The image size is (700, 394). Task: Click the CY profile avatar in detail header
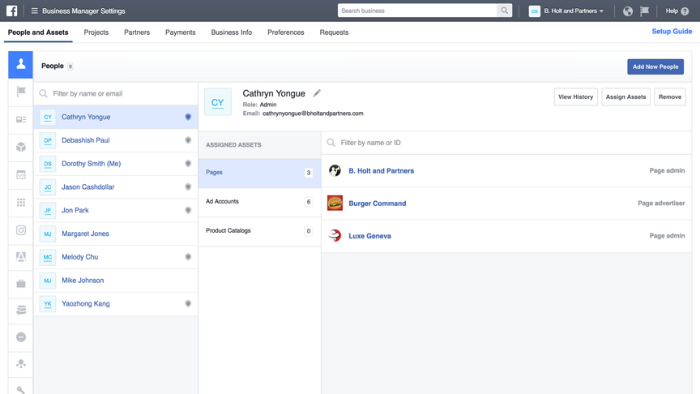[218, 102]
